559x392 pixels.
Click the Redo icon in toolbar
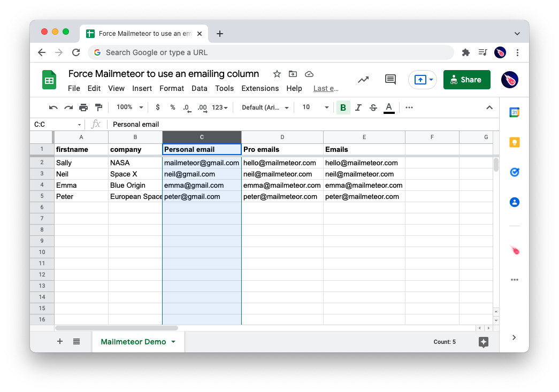pyautogui.click(x=68, y=107)
